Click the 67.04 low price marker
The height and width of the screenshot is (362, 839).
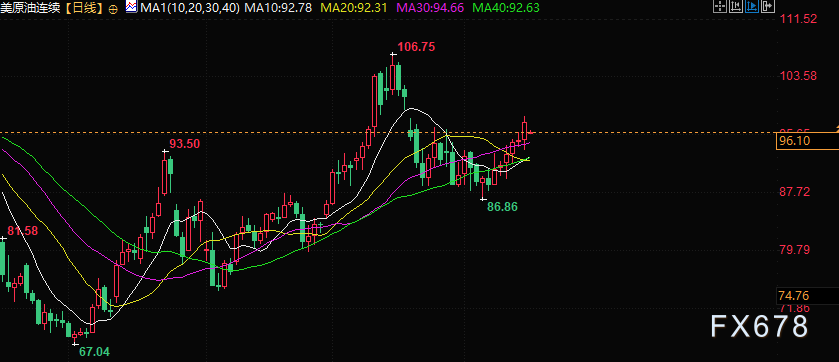[94, 352]
